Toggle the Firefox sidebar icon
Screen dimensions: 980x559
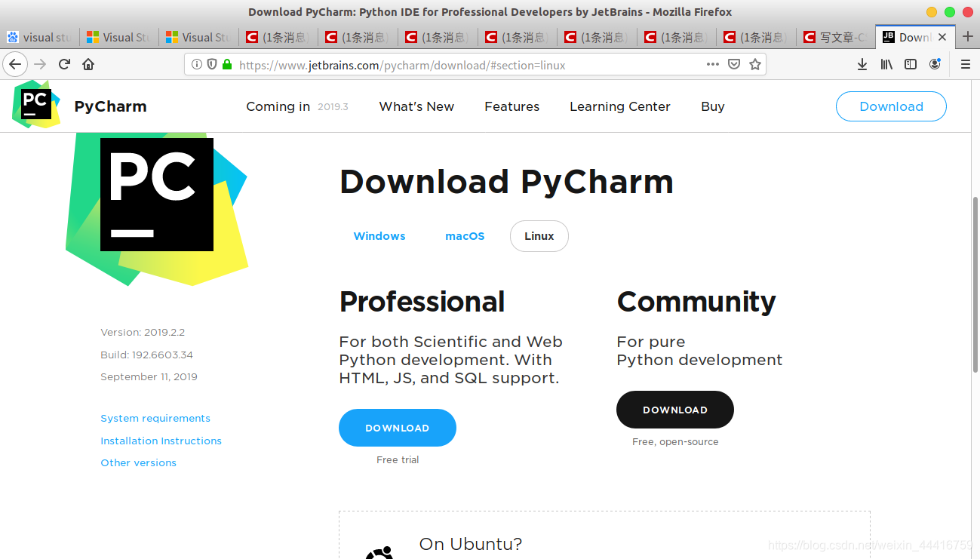pos(911,64)
